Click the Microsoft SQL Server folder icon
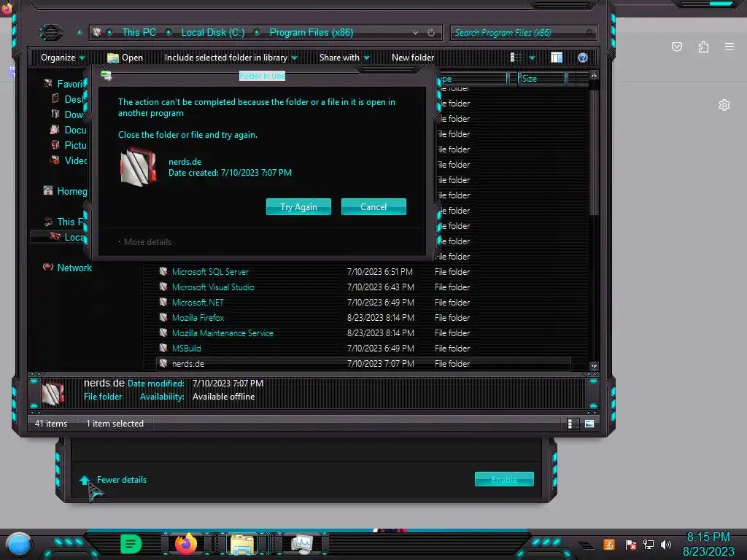This screenshot has height=560, width=747. tap(163, 272)
